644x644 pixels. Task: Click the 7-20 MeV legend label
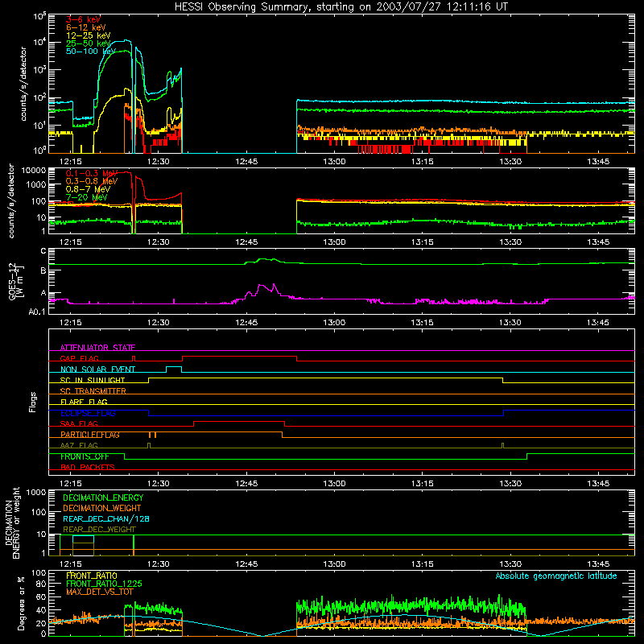pyautogui.click(x=86, y=197)
